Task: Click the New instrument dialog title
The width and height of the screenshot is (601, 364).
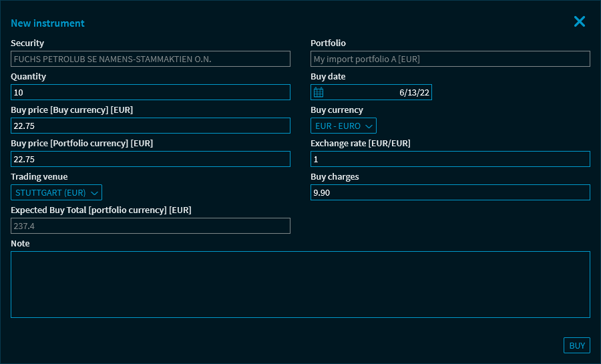Action: click(47, 23)
